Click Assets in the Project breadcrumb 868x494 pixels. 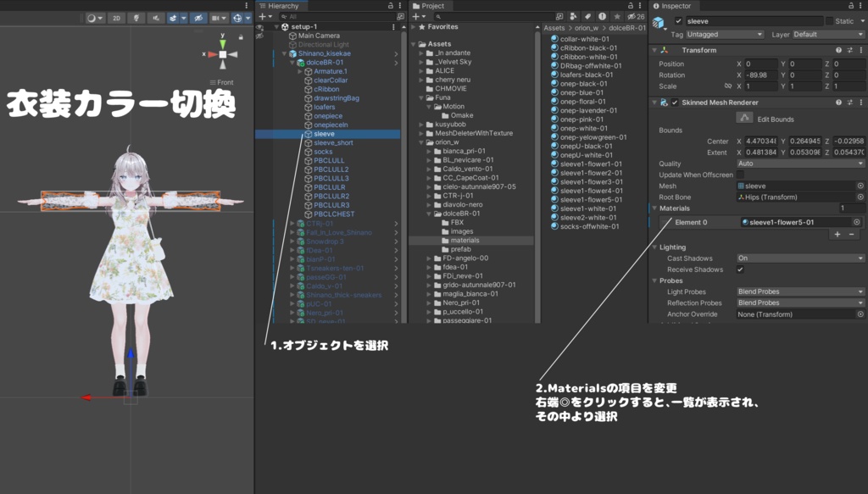(554, 28)
